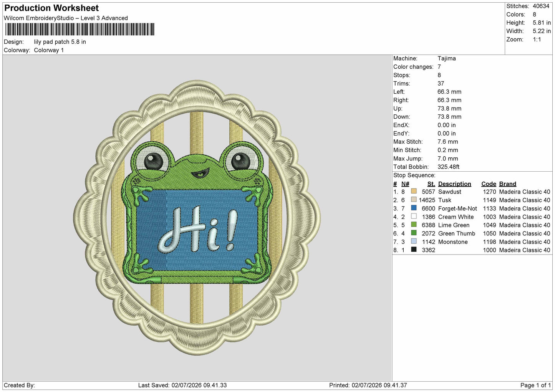Click thread code 1149
Viewport: 555px width, 392px height.
click(x=489, y=200)
